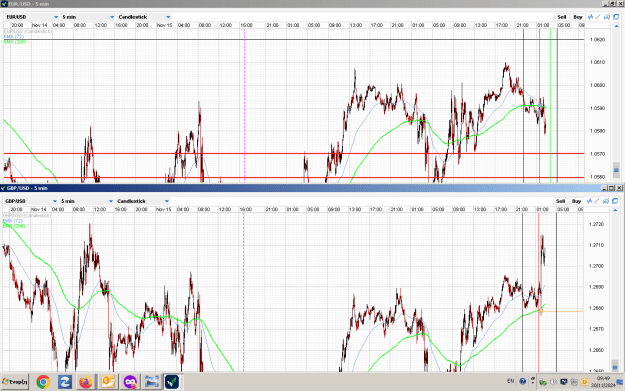Image resolution: width=625 pixels, height=391 pixels.
Task: Click the blue help question mark icon in taskbar
Action: (523, 381)
